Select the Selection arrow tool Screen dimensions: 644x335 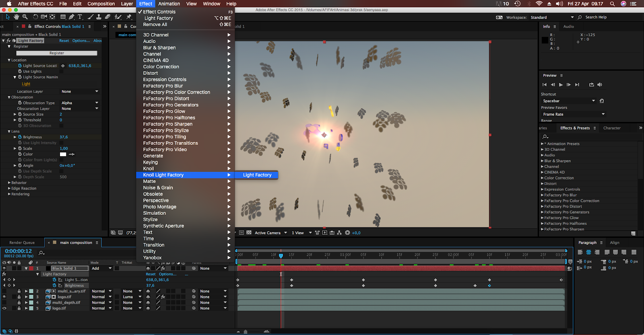8,17
